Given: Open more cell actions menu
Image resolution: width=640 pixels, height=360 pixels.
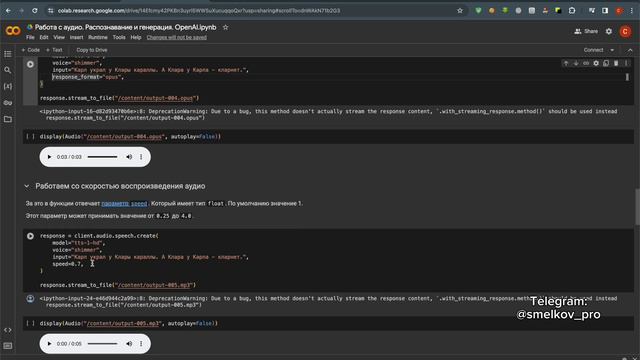Looking at the screenshot, I should [x=626, y=63].
